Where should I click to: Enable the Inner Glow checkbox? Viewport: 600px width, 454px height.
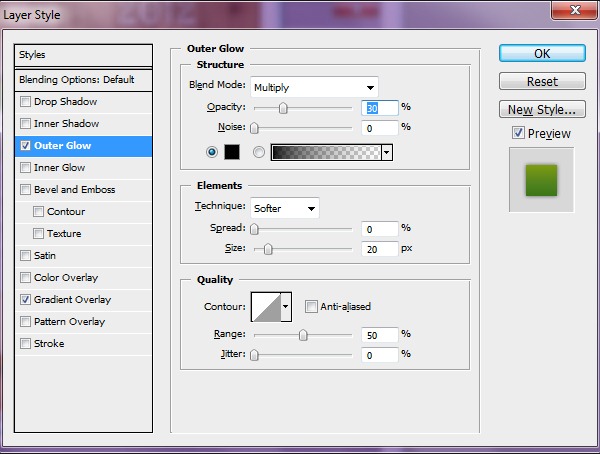point(25,168)
